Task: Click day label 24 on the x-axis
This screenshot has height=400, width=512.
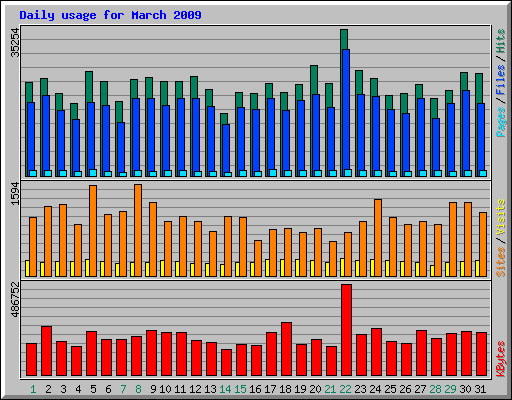Action: pos(375,389)
